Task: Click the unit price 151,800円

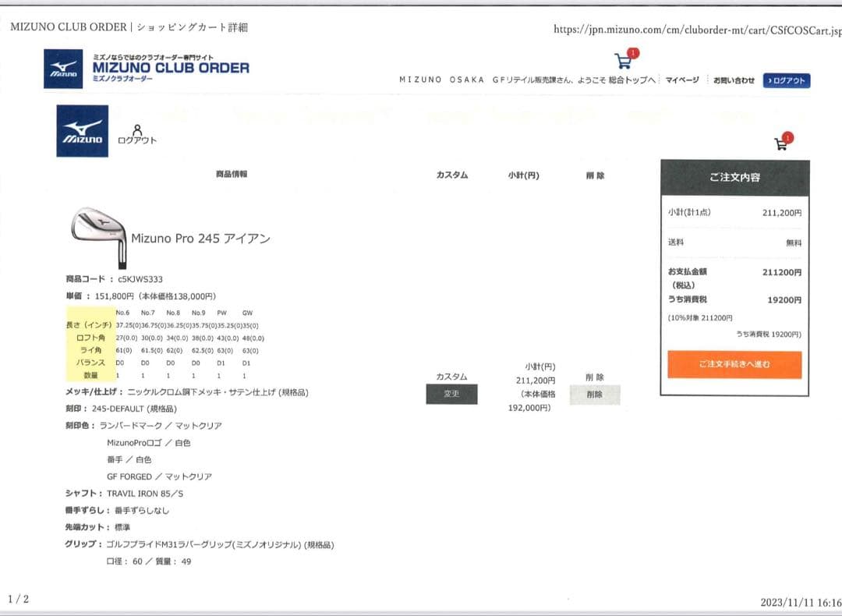Action: (x=115, y=296)
